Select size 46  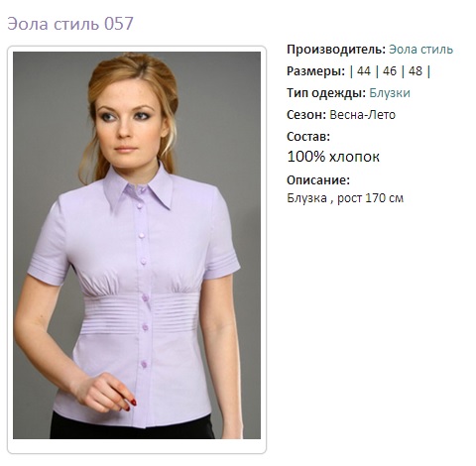pyautogui.click(x=390, y=71)
